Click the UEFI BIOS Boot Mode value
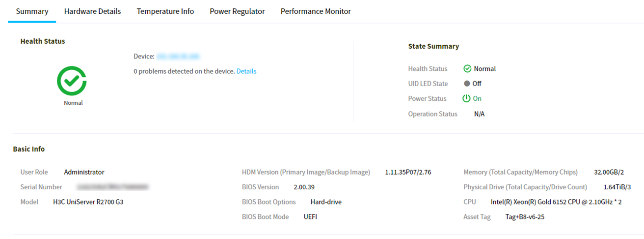The image size is (644, 239). point(310,217)
